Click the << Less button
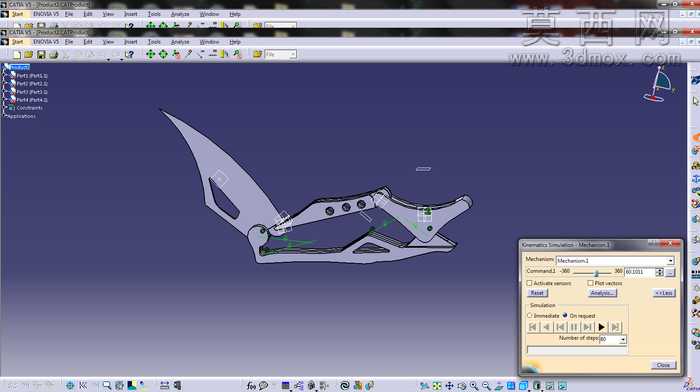This screenshot has width=700, height=392. tap(664, 293)
